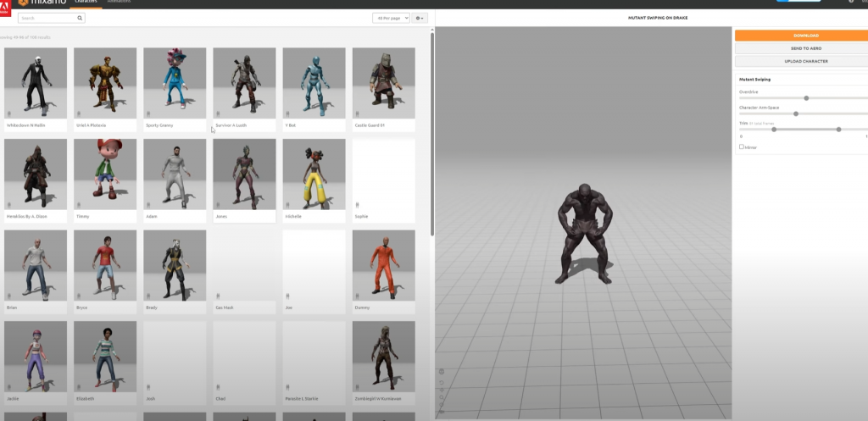Viewport: 868px width, 421px height.
Task: Select the Michelle character thumbnail
Action: click(x=314, y=174)
